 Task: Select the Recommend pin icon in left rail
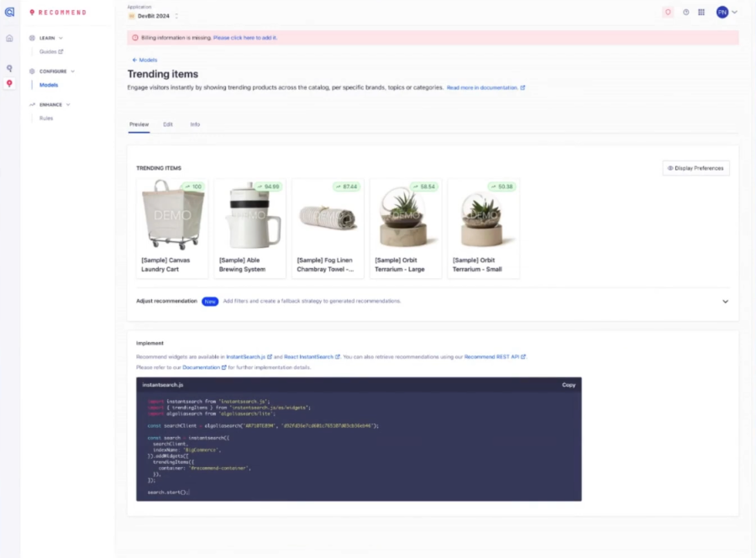click(9, 83)
